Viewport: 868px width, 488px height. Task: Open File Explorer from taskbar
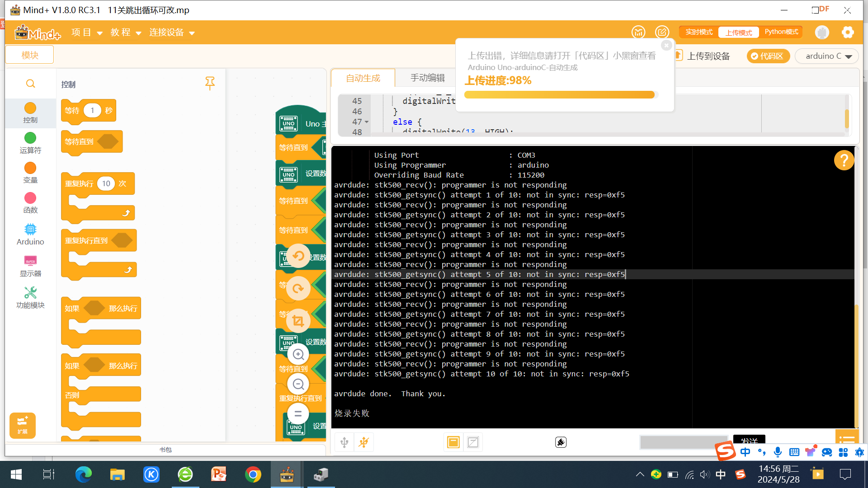point(118,474)
